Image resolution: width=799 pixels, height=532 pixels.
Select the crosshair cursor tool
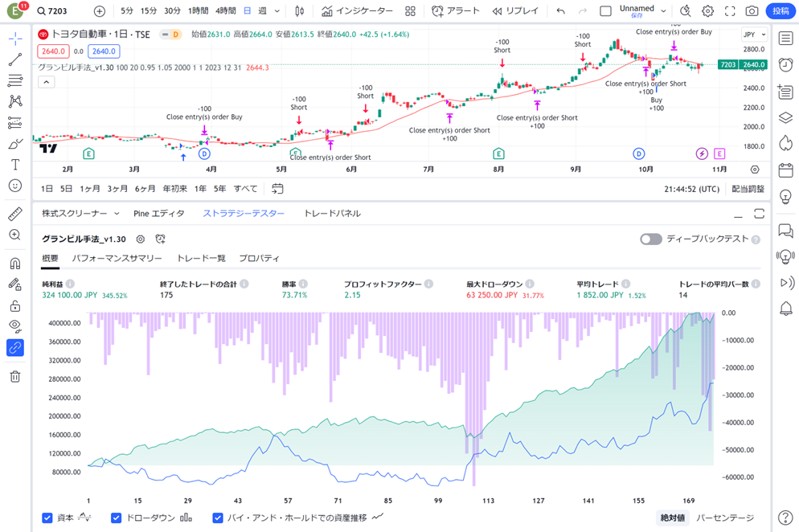(x=15, y=39)
